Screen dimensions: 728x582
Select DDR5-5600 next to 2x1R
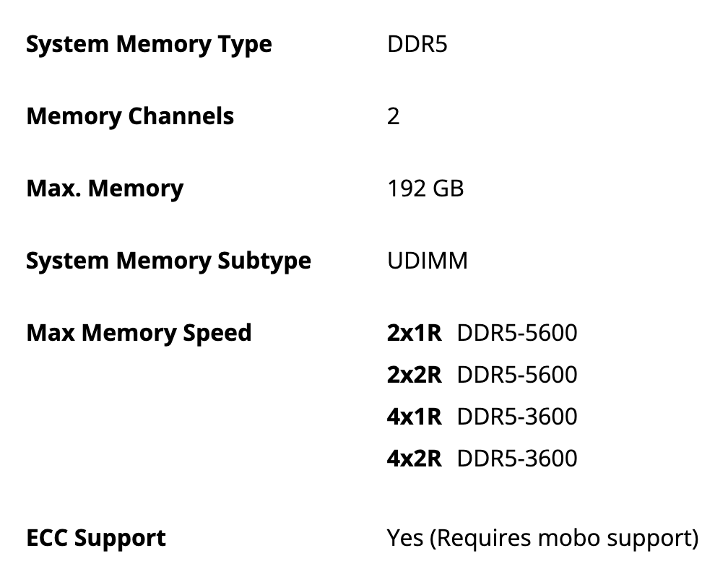tap(517, 333)
